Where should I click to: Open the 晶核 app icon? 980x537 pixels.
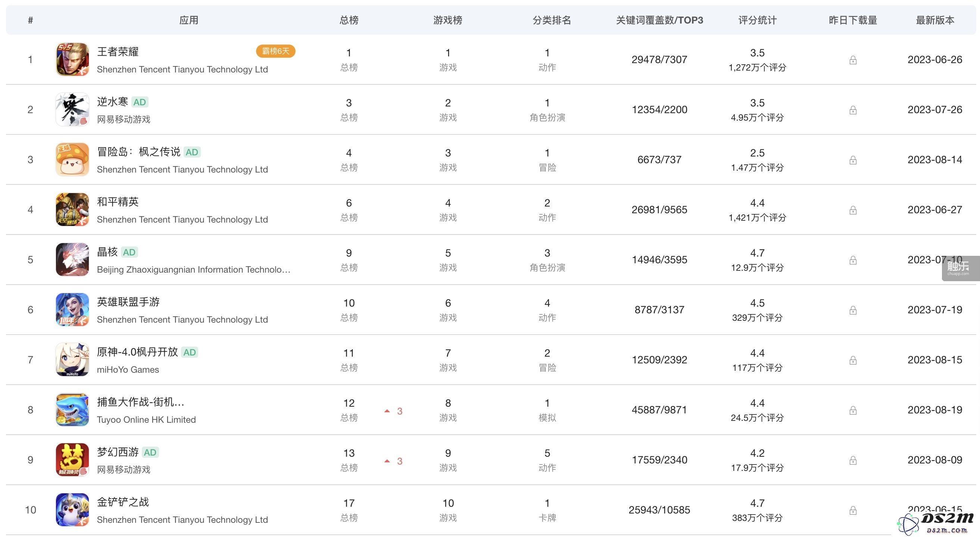tap(72, 260)
